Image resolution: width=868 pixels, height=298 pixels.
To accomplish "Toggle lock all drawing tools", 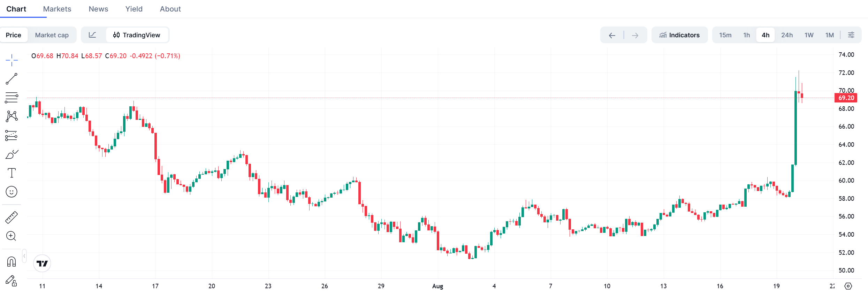I will click(x=12, y=281).
